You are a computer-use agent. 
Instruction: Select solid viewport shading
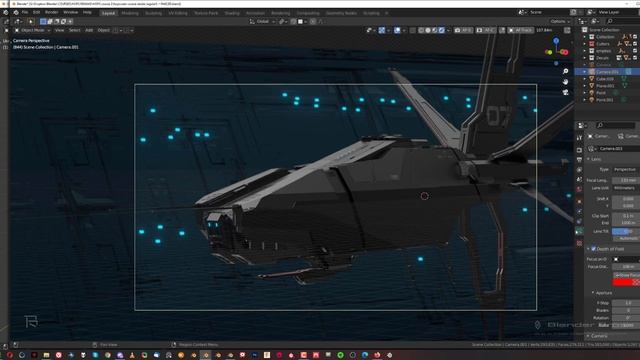[x=428, y=30]
